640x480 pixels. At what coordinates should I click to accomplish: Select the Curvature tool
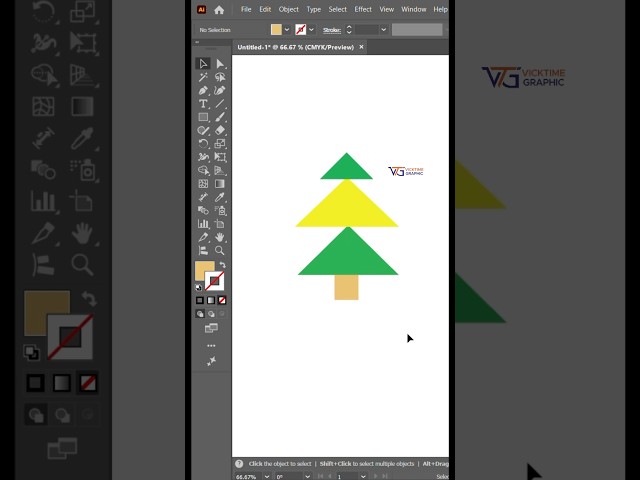[220, 90]
